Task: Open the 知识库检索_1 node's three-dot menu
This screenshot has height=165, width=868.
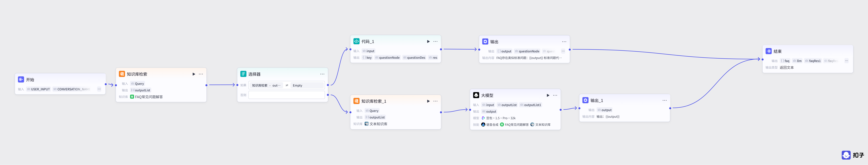Action: (x=435, y=101)
